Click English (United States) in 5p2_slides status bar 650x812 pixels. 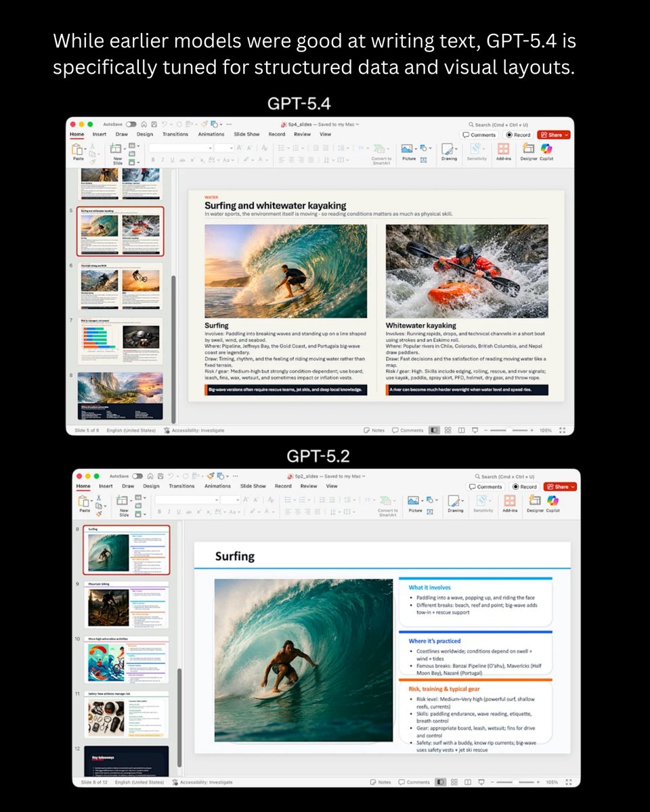[x=139, y=782]
